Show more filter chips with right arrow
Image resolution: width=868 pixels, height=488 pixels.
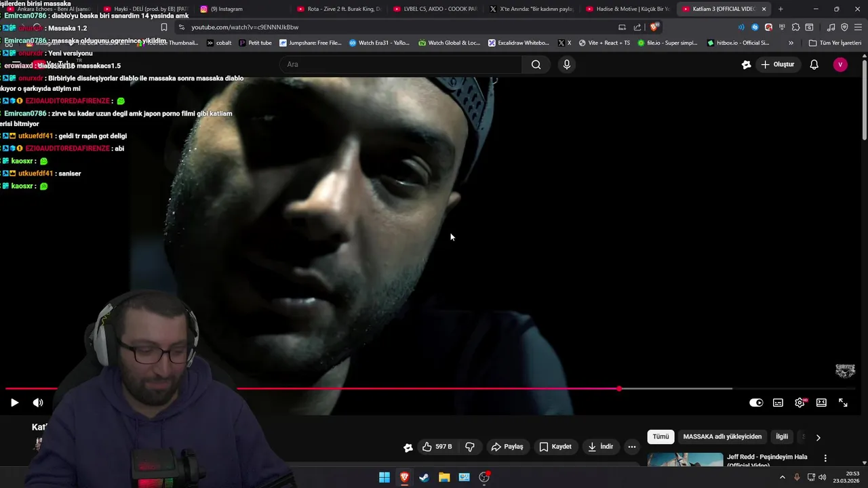(x=818, y=437)
